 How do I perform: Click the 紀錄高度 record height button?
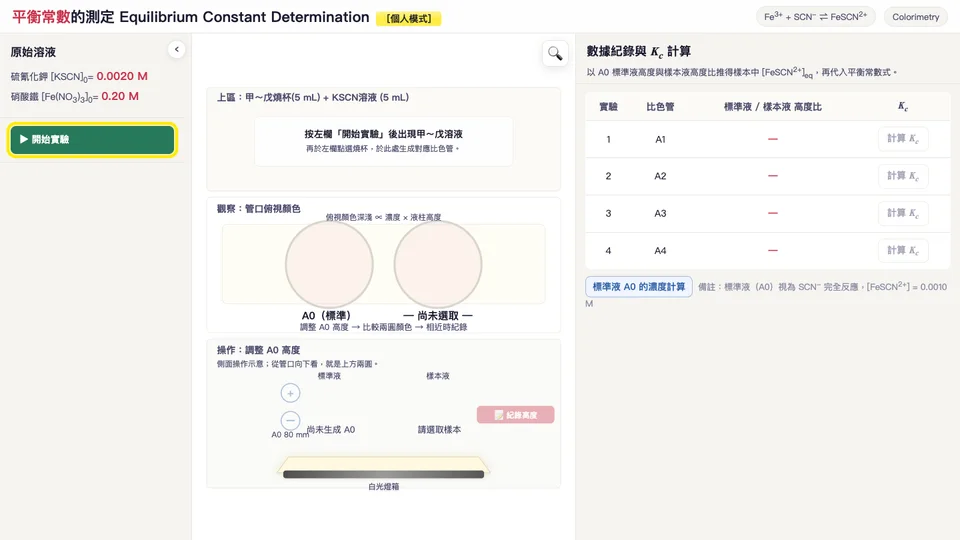(516, 415)
